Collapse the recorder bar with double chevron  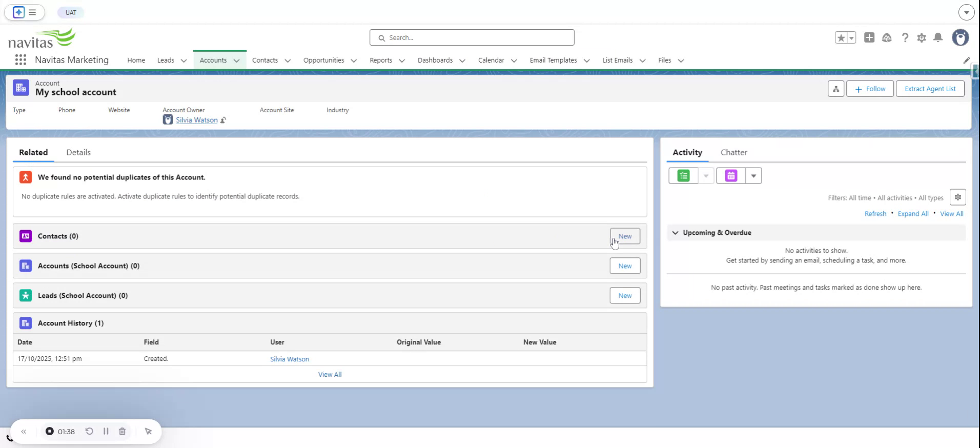pyautogui.click(x=24, y=432)
